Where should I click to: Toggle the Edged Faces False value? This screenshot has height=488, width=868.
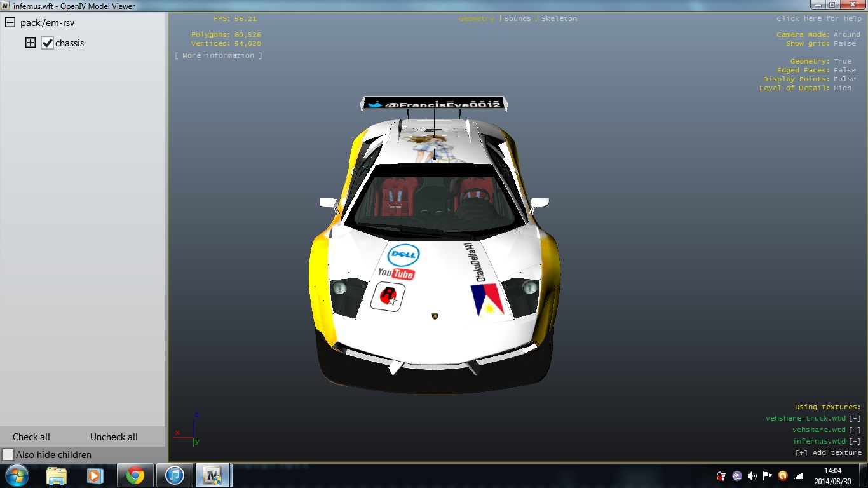point(844,70)
